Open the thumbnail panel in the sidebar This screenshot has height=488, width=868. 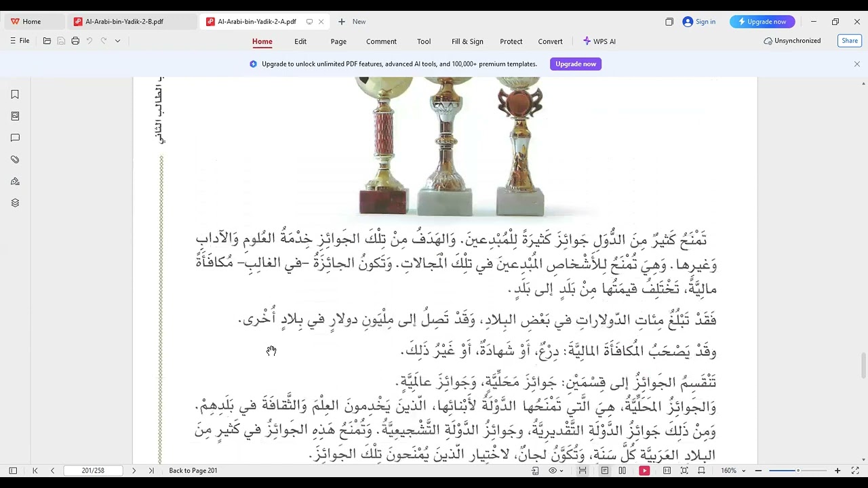(x=15, y=117)
